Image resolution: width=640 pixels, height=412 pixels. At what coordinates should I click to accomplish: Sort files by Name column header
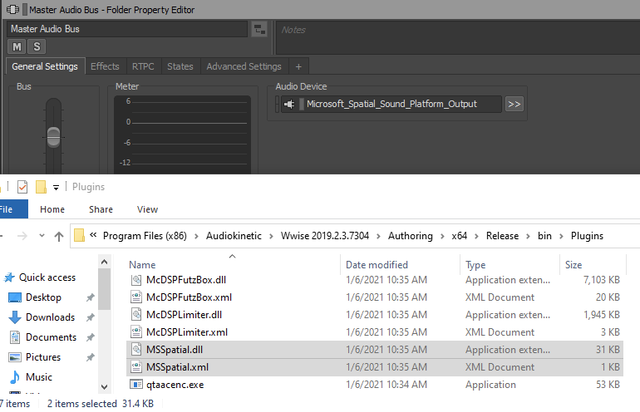[142, 265]
